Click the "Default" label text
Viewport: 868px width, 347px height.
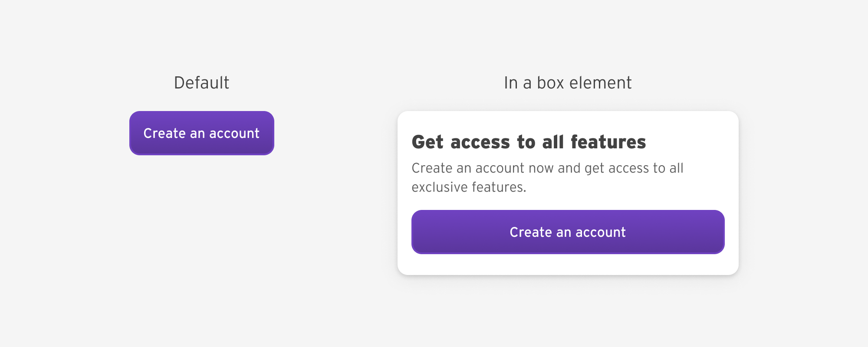201,83
